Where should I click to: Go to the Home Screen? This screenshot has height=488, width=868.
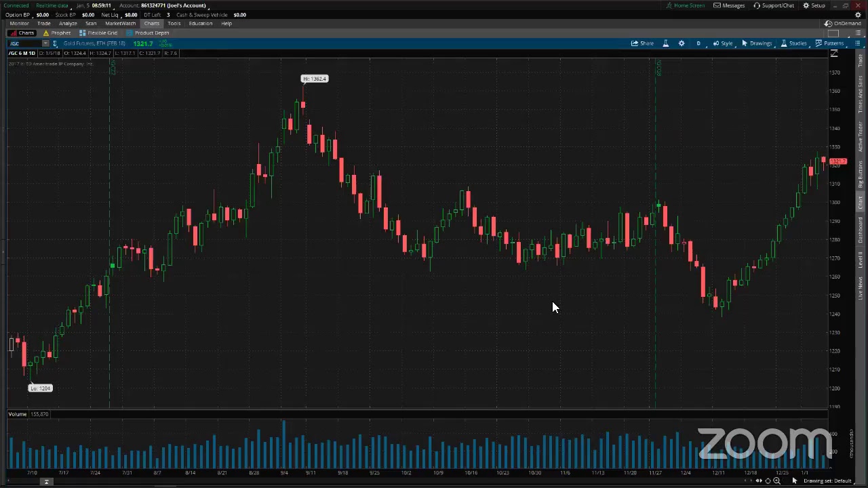[685, 5]
